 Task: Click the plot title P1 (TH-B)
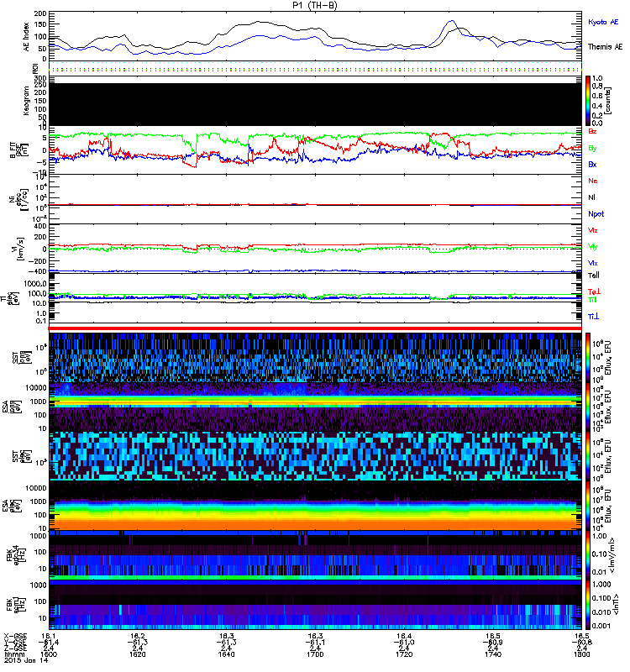(x=315, y=5)
